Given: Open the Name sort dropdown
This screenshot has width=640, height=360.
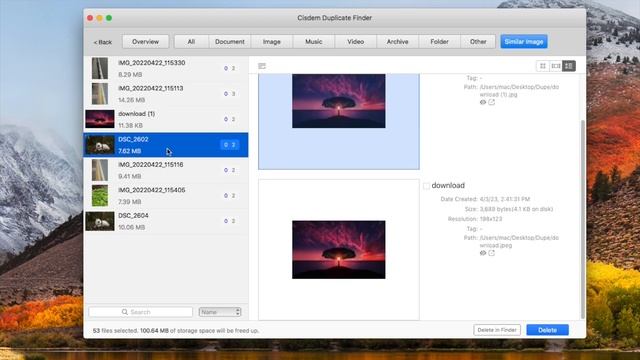Looking at the screenshot, I should pos(220,312).
